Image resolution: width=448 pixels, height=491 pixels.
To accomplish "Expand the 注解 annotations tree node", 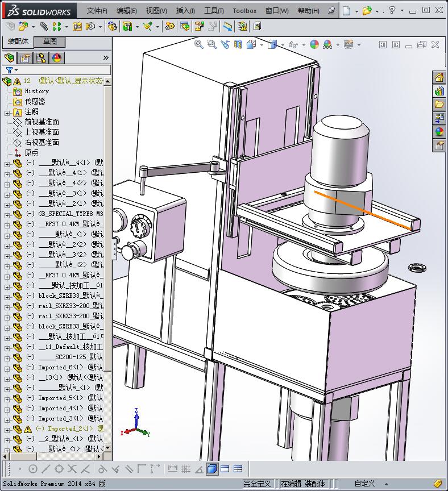I will 7,113.
